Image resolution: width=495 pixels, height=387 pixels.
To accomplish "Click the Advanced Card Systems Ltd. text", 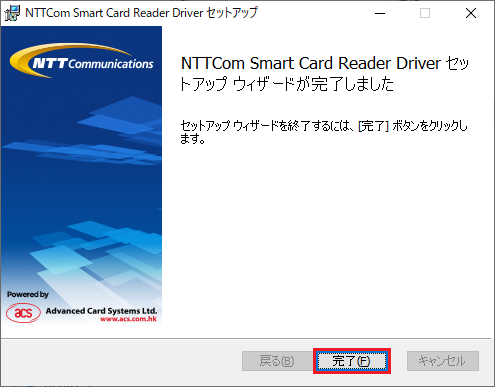I will point(101,311).
